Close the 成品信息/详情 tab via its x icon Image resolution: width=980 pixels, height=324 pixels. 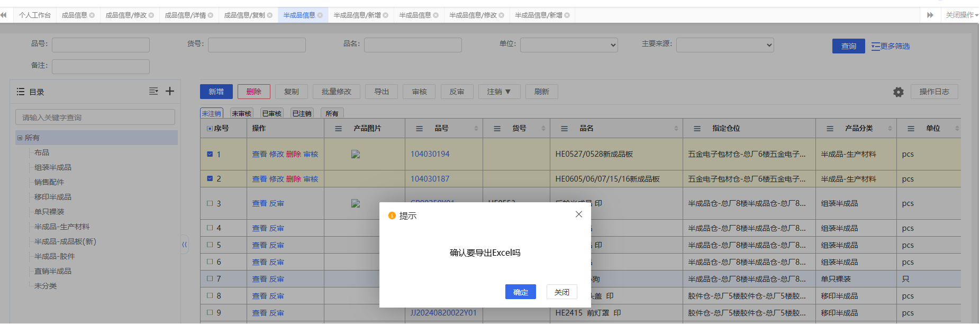click(x=210, y=15)
